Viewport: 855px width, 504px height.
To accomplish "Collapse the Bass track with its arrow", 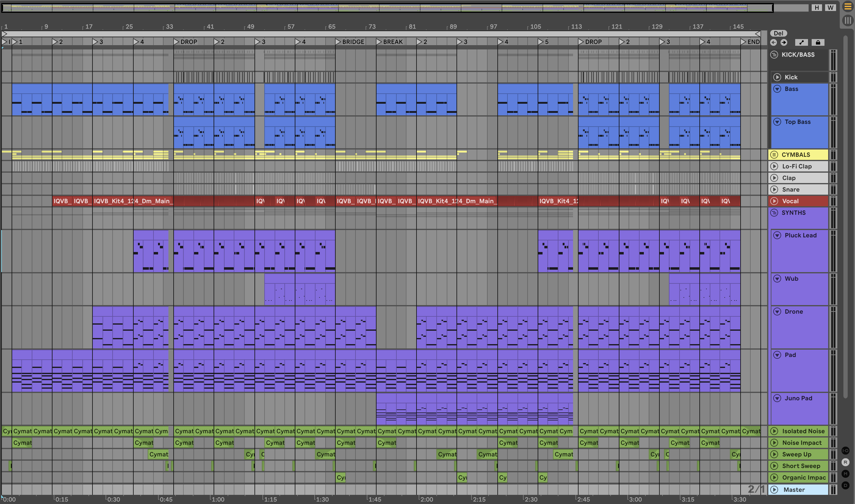I will (x=777, y=89).
